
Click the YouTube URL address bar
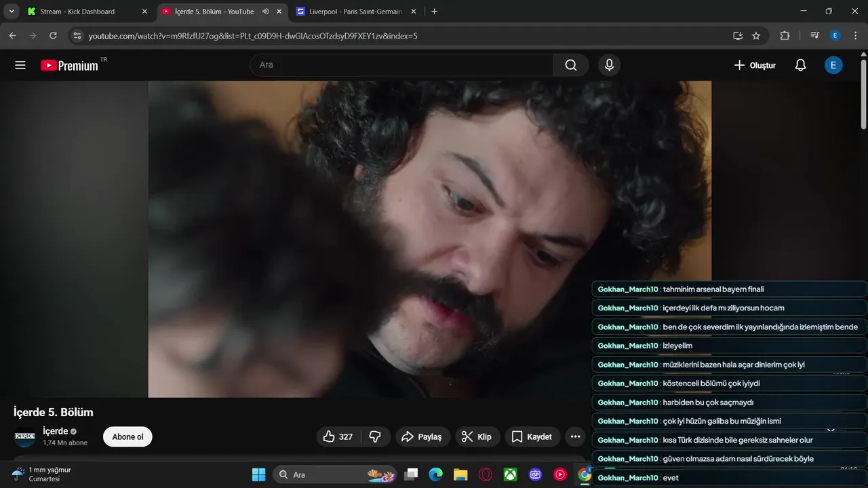252,36
